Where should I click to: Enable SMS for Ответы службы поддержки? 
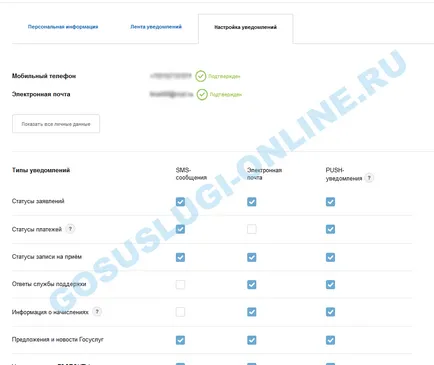(180, 284)
